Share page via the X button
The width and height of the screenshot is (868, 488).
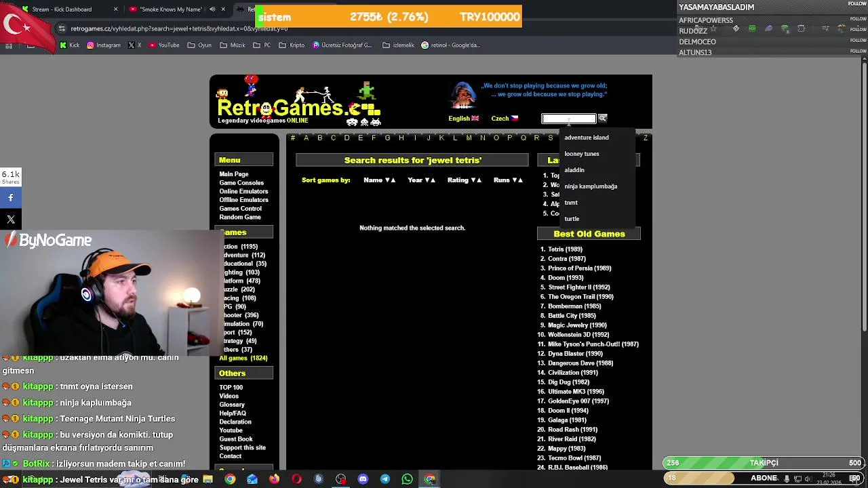pyautogui.click(x=11, y=219)
